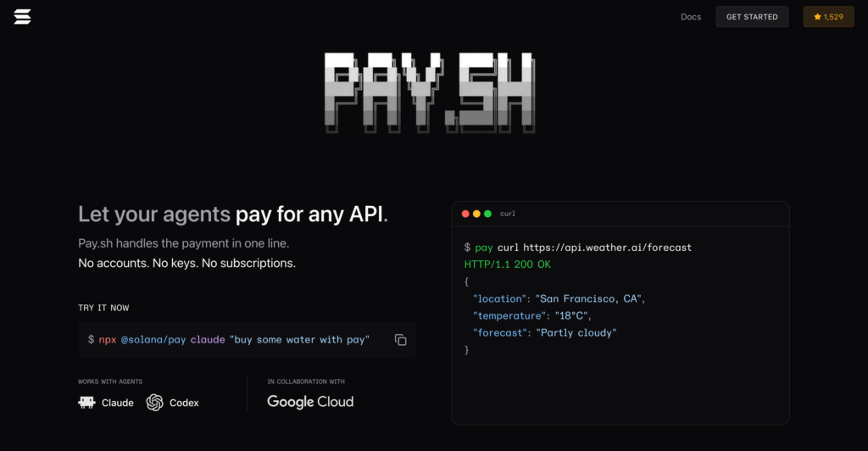This screenshot has height=451, width=868.
Task: Click the 'Let your agents pay for any API' heading
Action: [233, 214]
